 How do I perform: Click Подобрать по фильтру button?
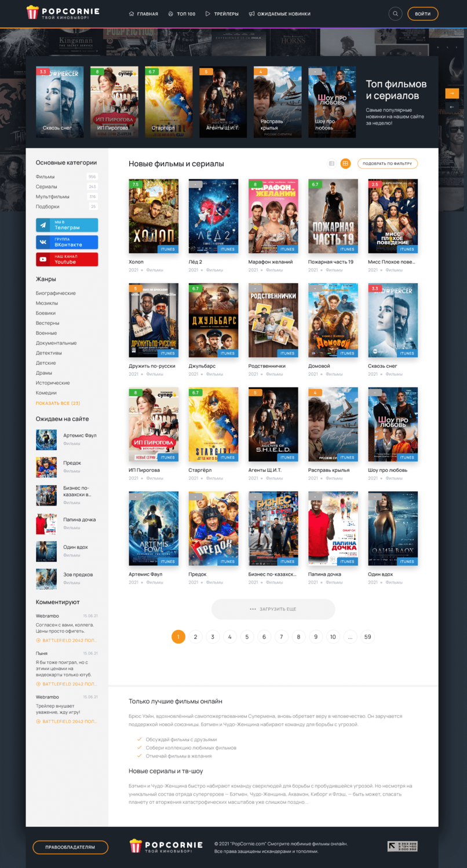[388, 164]
